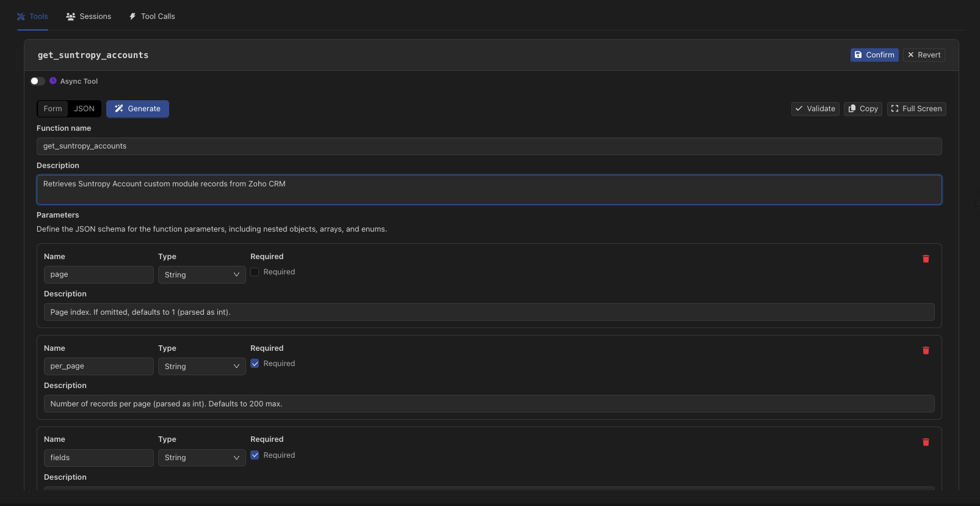Switch to the Tools tab
The image size is (980, 506).
click(32, 16)
